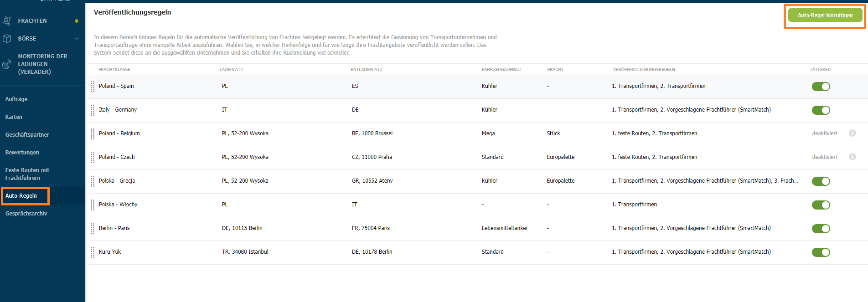Click the Entladeplatz column header
Image resolution: width=868 pixels, height=302 pixels.
tap(367, 70)
